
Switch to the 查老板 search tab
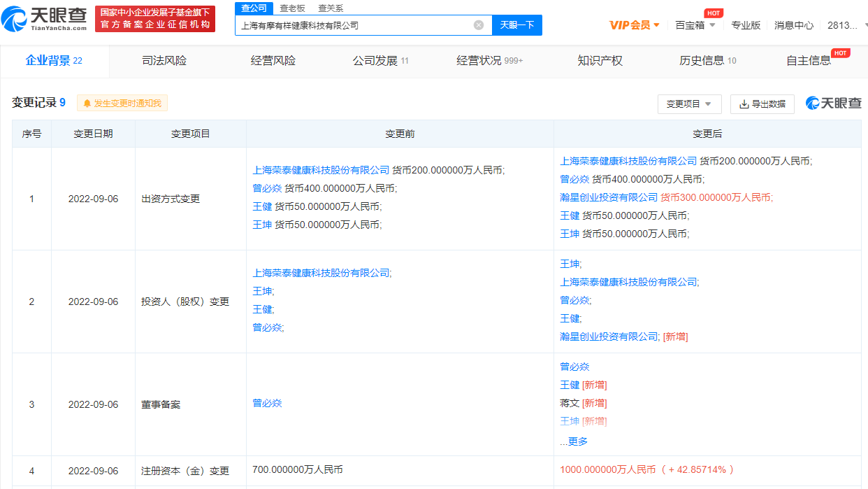point(292,8)
